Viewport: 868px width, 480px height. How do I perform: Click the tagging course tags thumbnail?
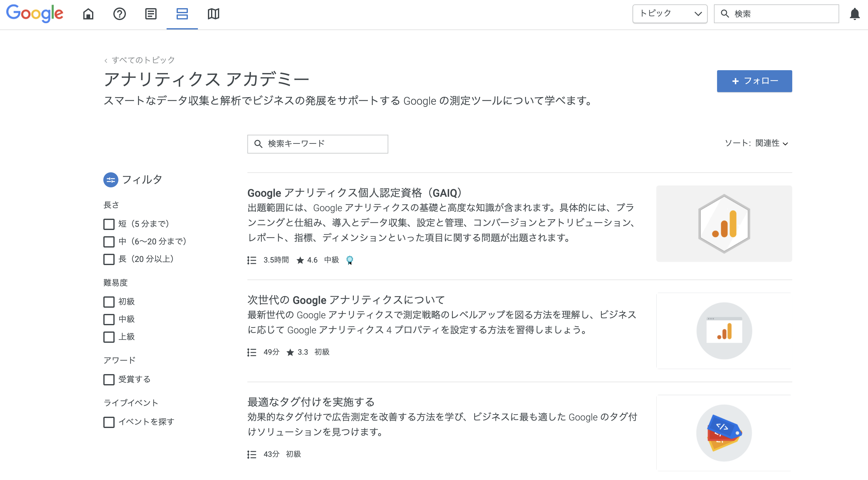coord(724,433)
